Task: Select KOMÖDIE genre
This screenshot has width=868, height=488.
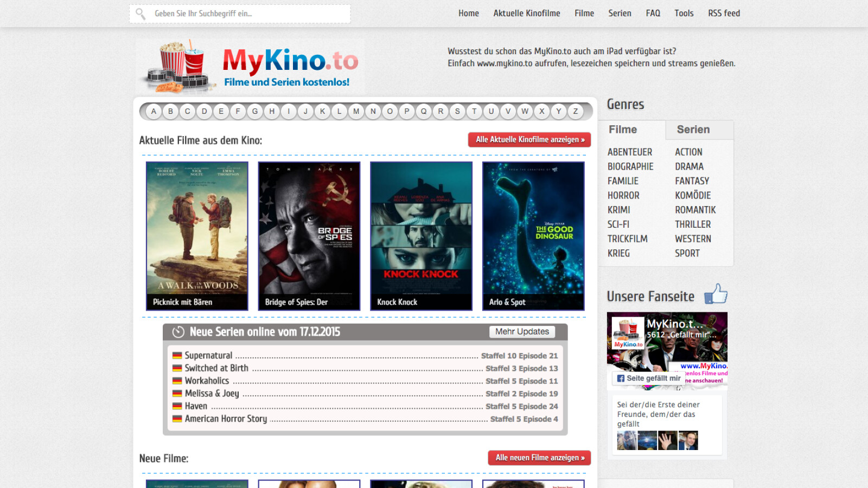Action: (x=693, y=195)
